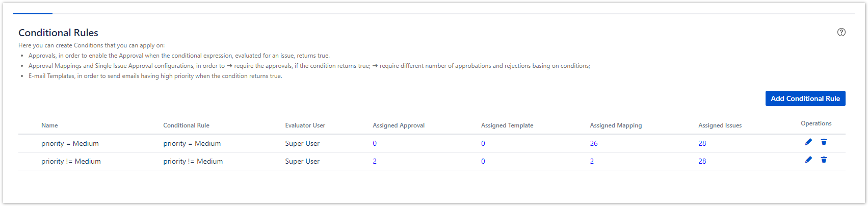
Task: Delete the 'priority = Medium' rule
Action: tap(824, 142)
